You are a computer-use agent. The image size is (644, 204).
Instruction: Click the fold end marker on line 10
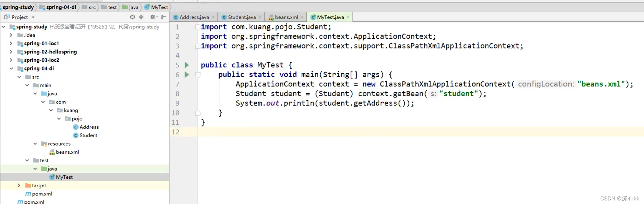pyautogui.click(x=198, y=113)
